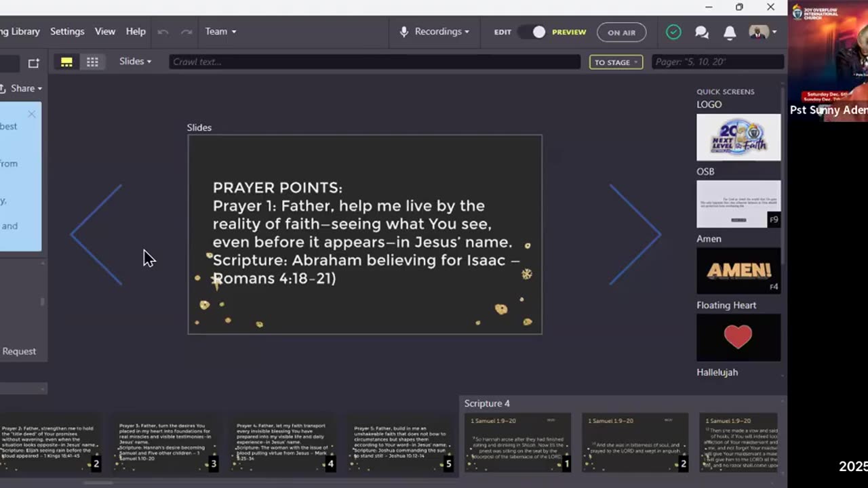Click the Pager input field
868x488 pixels.
click(718, 62)
